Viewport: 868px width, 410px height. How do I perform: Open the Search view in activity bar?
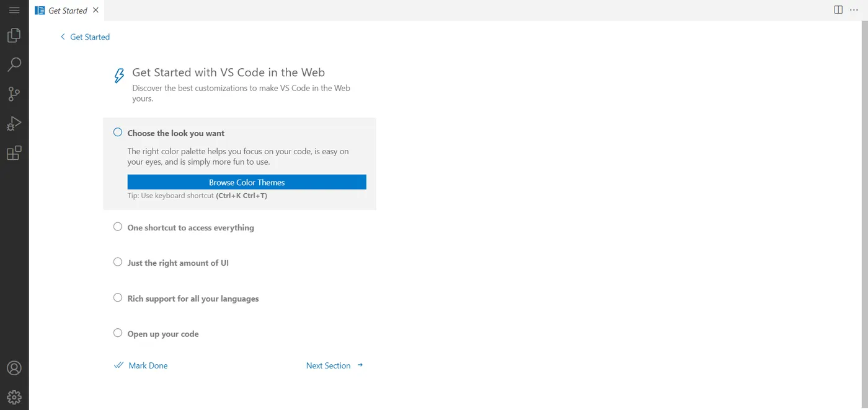coord(14,64)
